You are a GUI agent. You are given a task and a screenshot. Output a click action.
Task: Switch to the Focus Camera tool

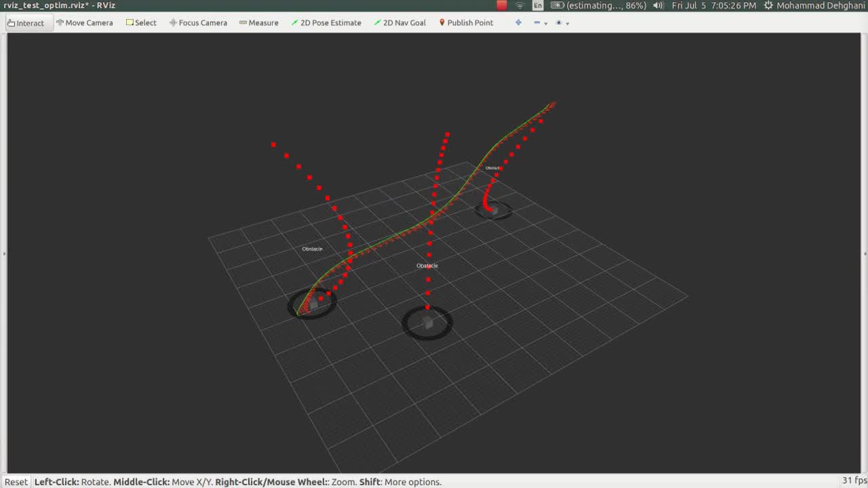click(198, 22)
